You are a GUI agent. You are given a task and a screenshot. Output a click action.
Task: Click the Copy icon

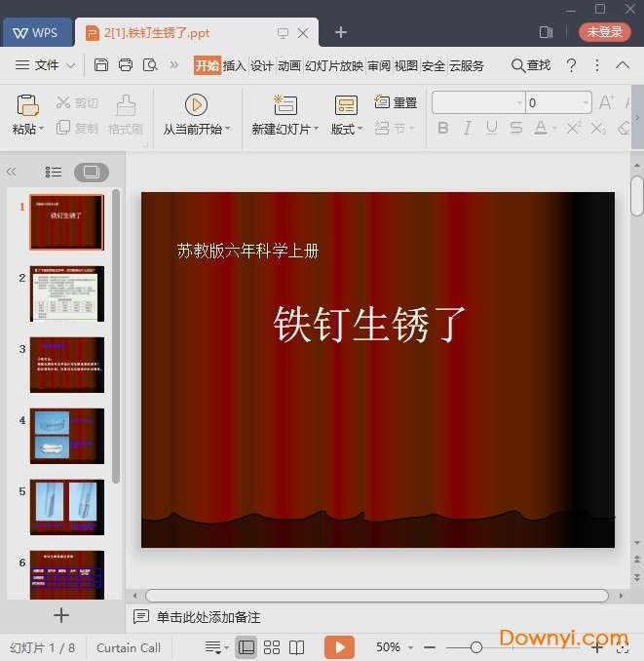63,128
